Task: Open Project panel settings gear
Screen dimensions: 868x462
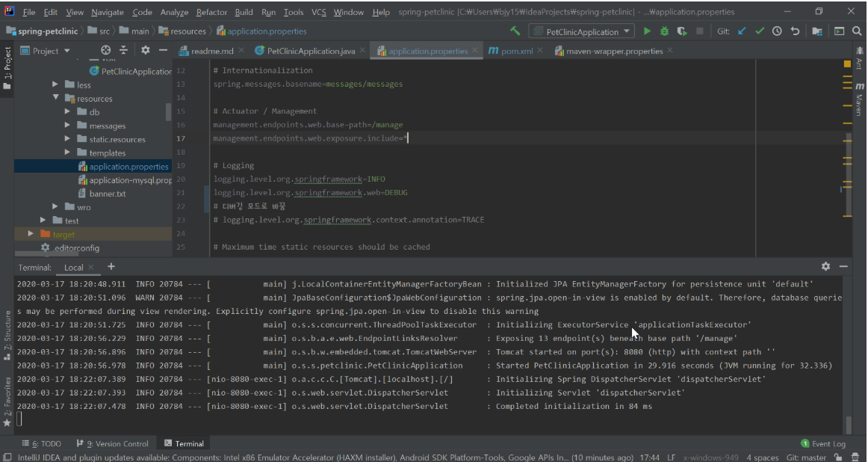Action: click(x=145, y=50)
